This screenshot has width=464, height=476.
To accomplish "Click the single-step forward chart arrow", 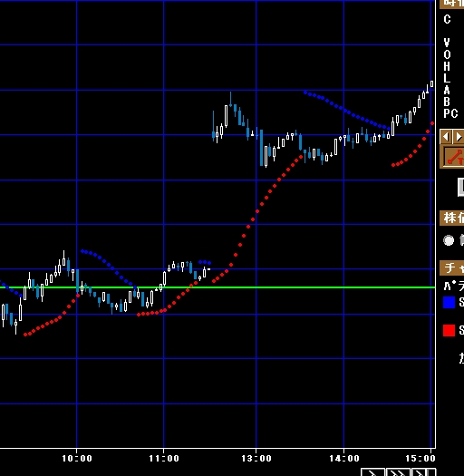I will pos(373,472).
